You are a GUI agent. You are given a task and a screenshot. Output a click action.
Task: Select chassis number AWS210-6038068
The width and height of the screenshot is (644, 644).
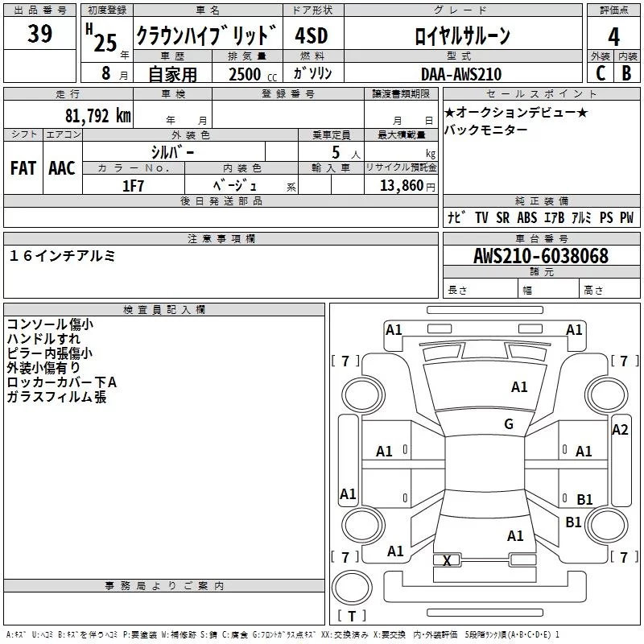541,256
